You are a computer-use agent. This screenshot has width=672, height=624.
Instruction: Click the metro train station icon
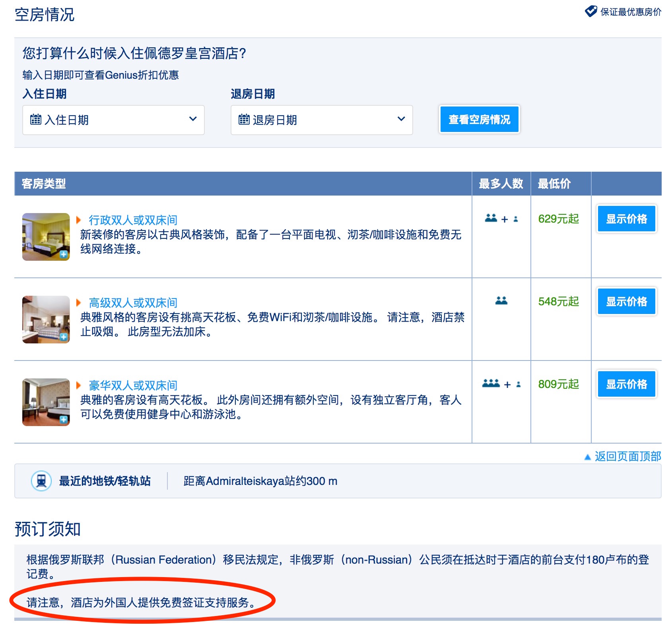(x=41, y=481)
